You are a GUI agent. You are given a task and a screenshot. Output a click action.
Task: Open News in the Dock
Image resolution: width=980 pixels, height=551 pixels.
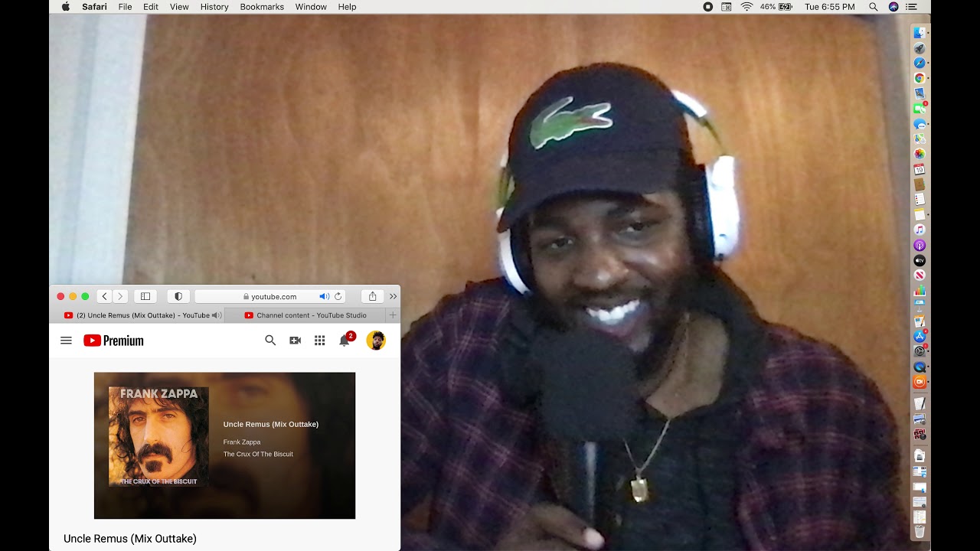click(x=920, y=275)
